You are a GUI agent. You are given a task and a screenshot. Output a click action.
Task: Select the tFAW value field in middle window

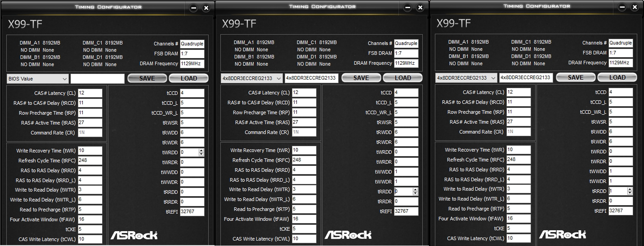point(304,219)
